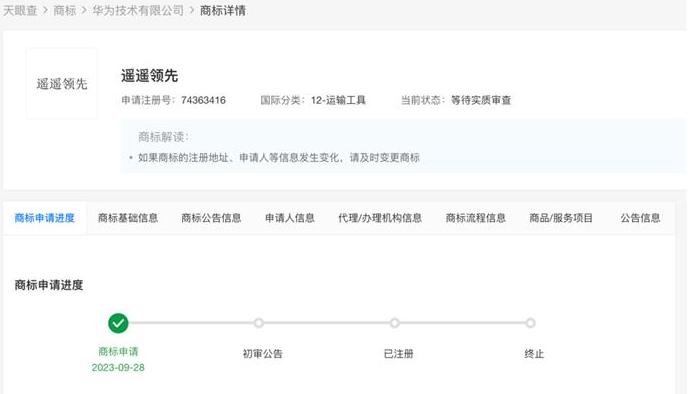Click the 商标申请进度 section heading
This screenshot has height=394, width=694.
(49, 285)
